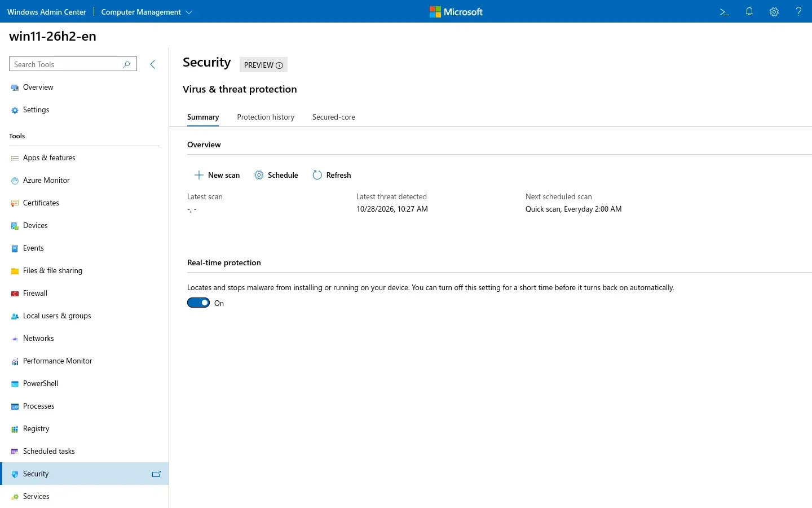Click the Quick scan, Everyday 2:00 AM value
The height and width of the screenshot is (508, 812).
tap(573, 209)
